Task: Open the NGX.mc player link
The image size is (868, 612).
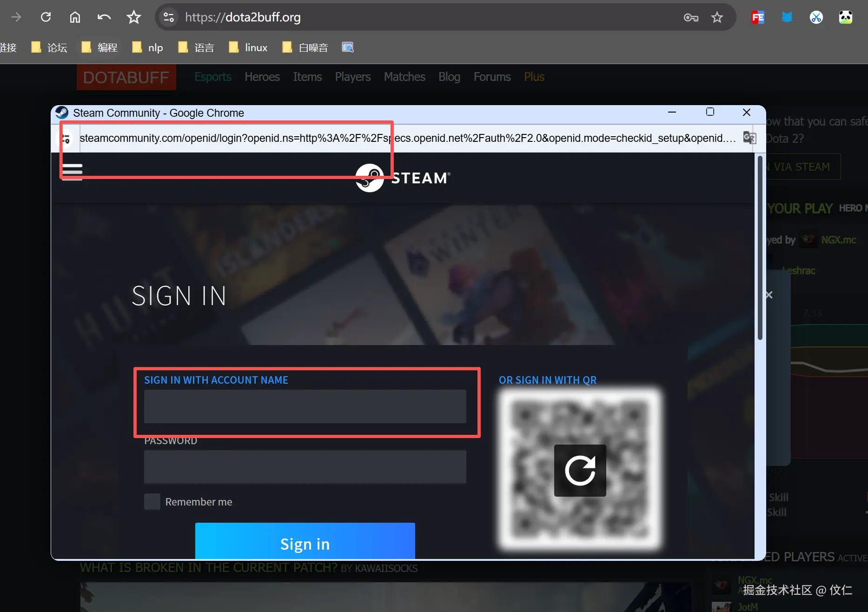Action: 838,240
